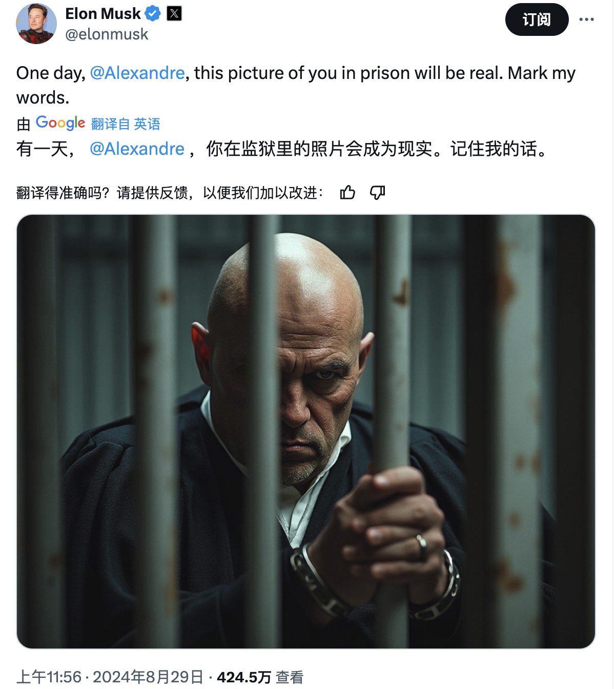Screen dimensions: 616x689
Task: Open the @Alexandre mention in original tweet
Action: 137,73
